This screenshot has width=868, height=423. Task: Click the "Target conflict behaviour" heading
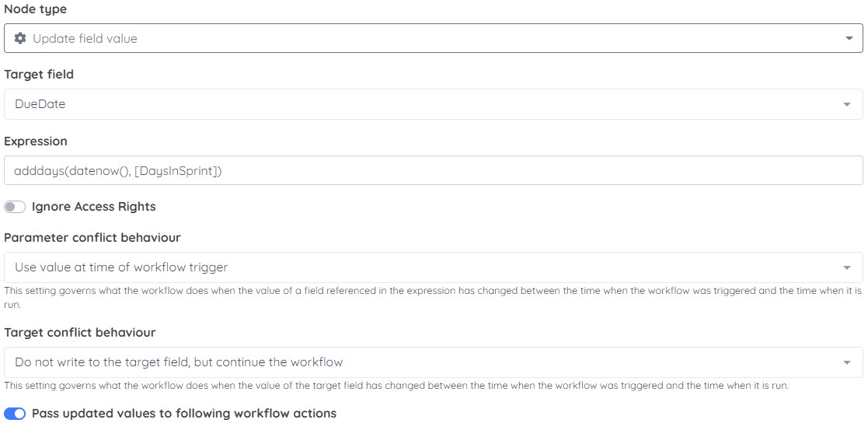coord(80,332)
